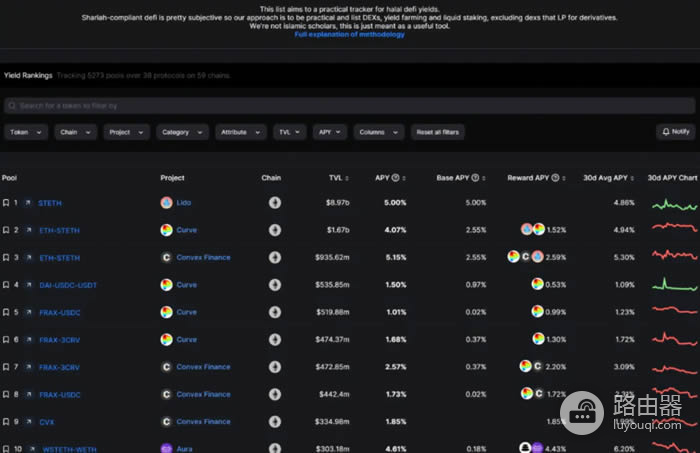Screen dimensions: 700x453
Task: Bookmark pool row 7 FRAX-3CRV
Action: point(6,367)
